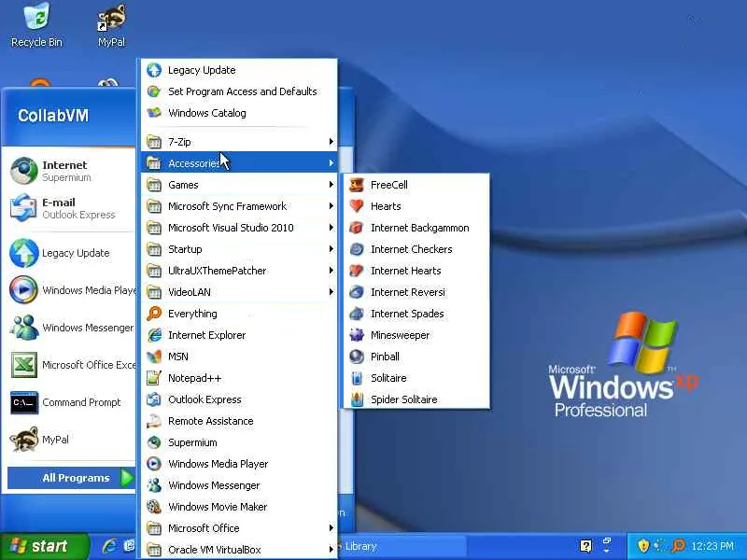
Task: Expand Microsoft Office folder
Action: click(239, 527)
